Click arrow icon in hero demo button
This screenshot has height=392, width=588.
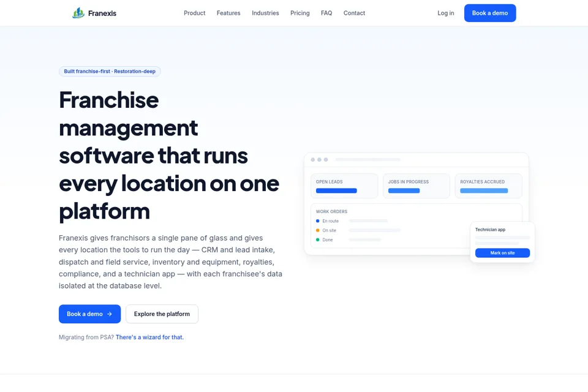pos(110,314)
